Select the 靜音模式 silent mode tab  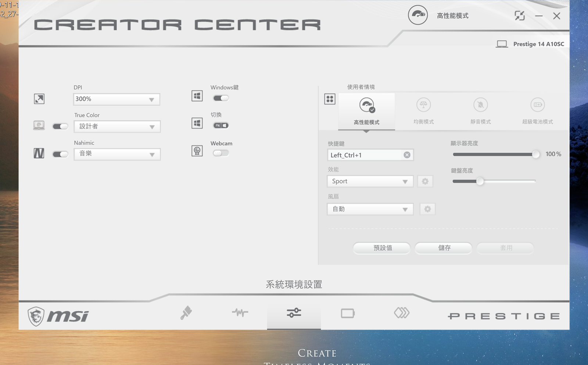coord(480,111)
